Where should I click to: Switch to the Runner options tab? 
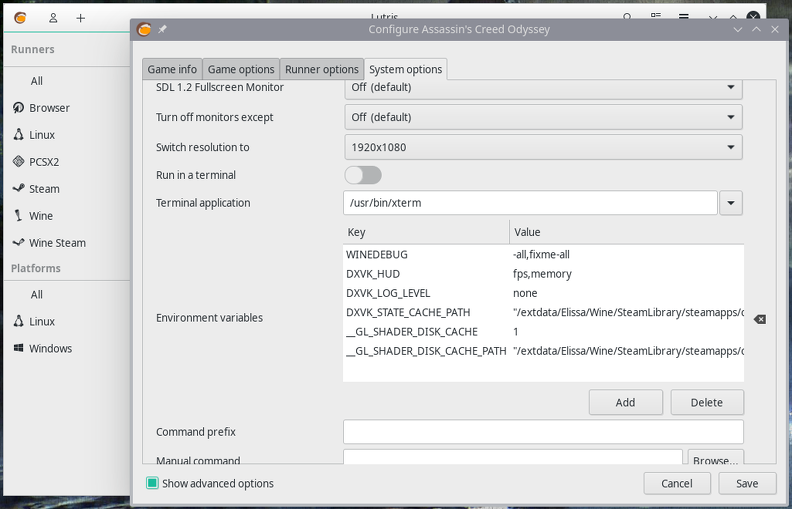(x=322, y=69)
